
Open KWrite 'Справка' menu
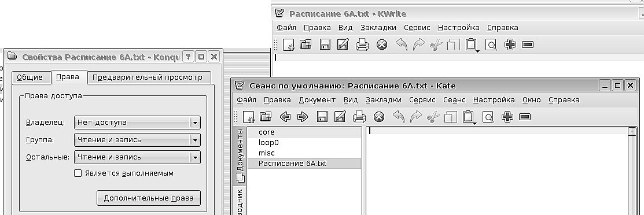click(502, 28)
